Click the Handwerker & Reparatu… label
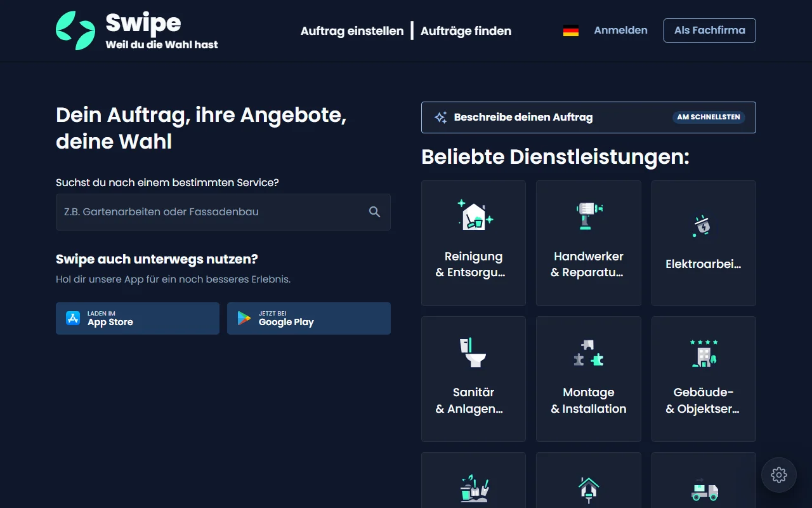 (x=589, y=265)
